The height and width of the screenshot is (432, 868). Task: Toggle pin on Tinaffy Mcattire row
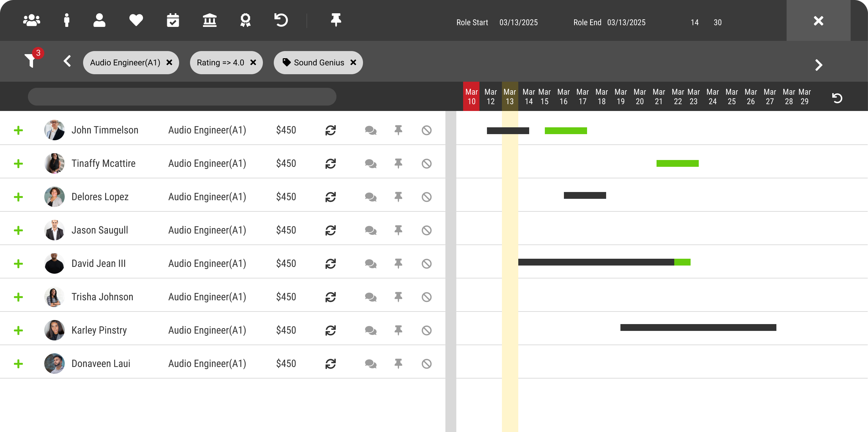point(398,164)
